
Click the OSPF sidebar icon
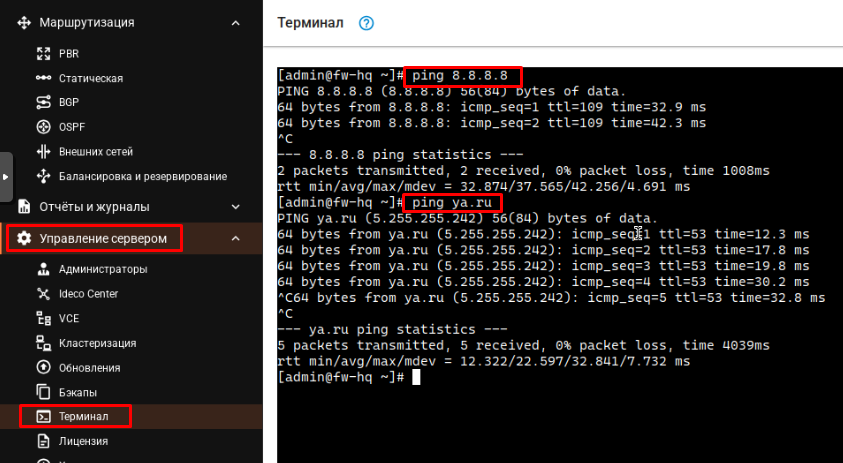43,127
